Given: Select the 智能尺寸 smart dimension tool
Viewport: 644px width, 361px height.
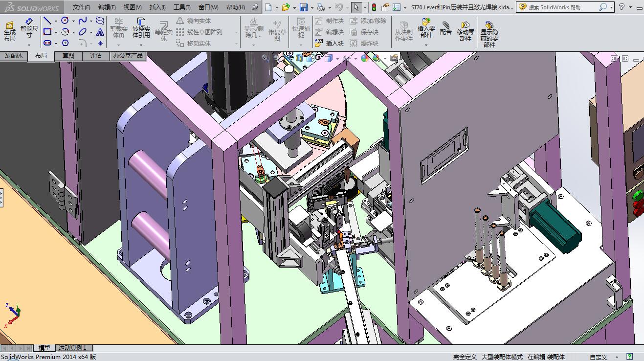Looking at the screenshot, I should click(x=29, y=28).
